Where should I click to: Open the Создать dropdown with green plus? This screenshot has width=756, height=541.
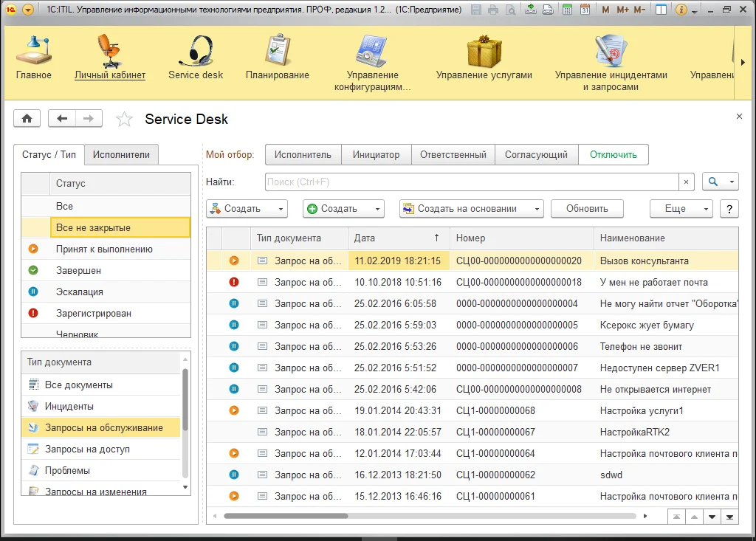[344, 209]
